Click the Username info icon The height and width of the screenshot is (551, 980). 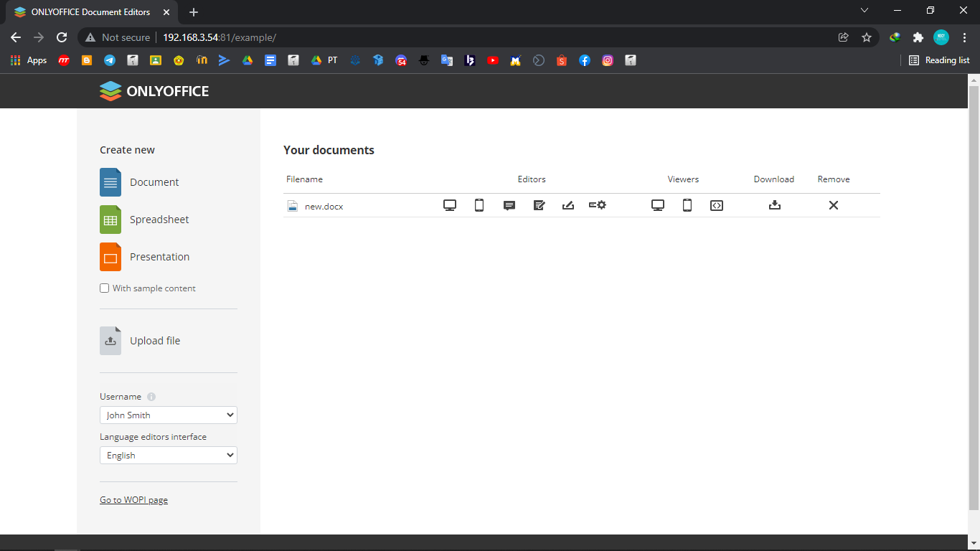click(151, 397)
